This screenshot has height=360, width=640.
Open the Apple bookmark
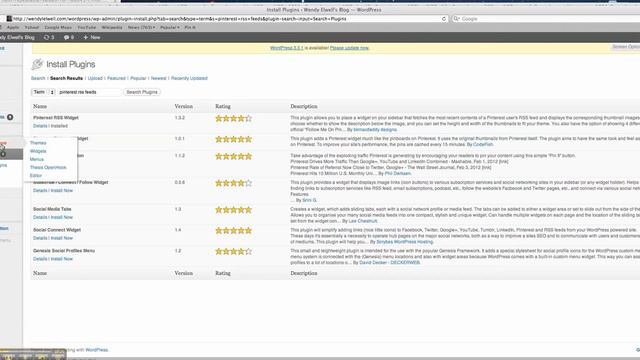[13, 27]
